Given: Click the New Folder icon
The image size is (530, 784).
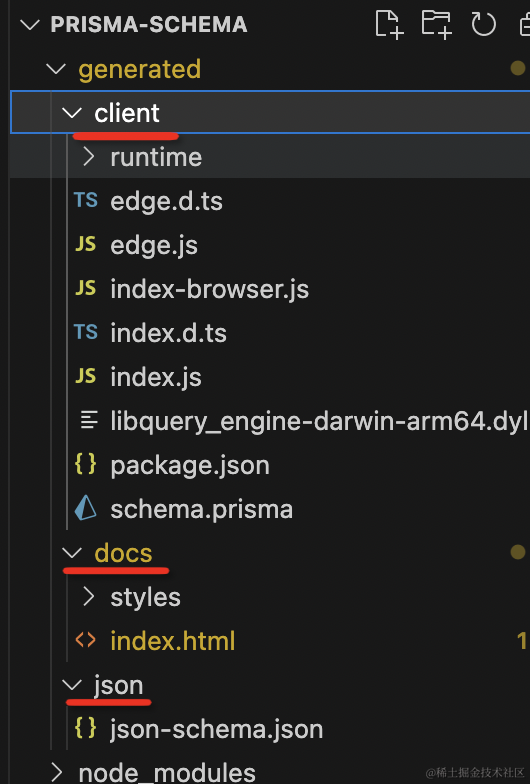Looking at the screenshot, I should (436, 24).
